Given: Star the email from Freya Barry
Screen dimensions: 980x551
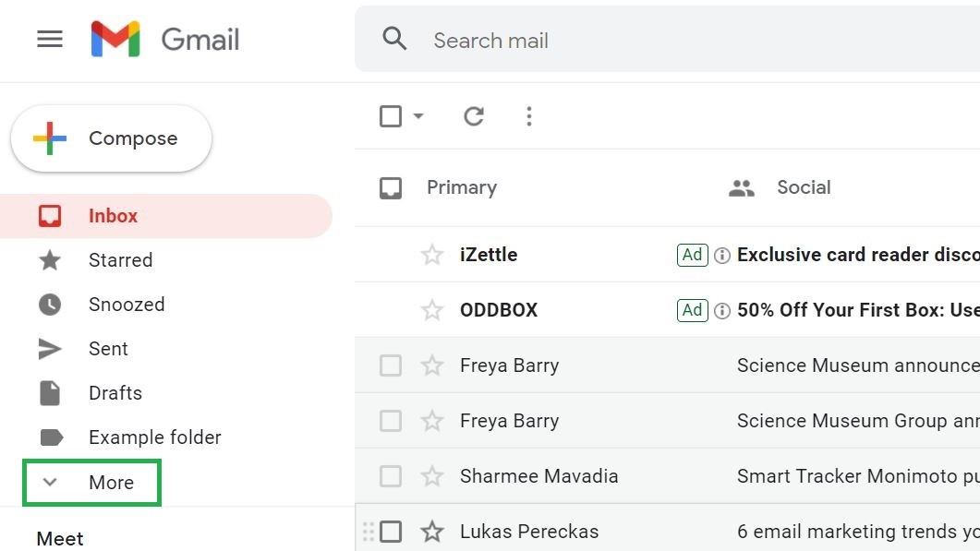Looking at the screenshot, I should tap(431, 365).
